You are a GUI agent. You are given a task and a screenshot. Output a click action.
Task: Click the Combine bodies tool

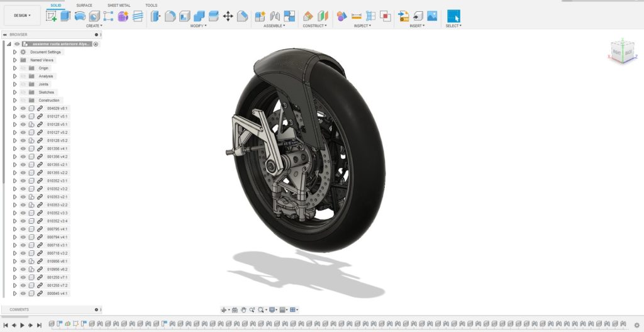[x=199, y=16]
